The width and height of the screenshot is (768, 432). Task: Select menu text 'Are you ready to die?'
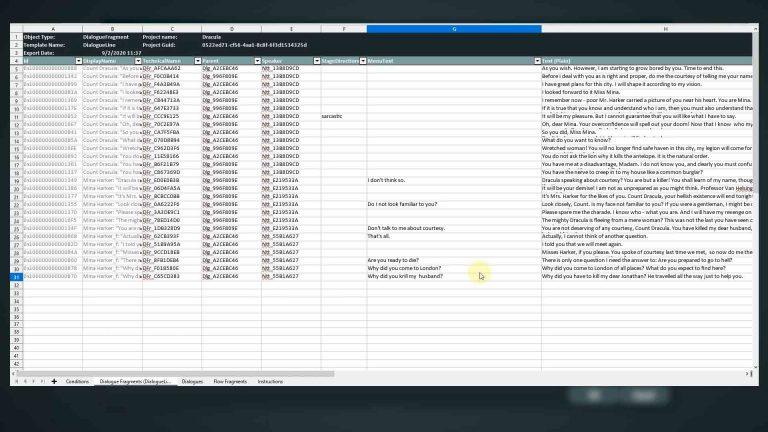(454, 260)
